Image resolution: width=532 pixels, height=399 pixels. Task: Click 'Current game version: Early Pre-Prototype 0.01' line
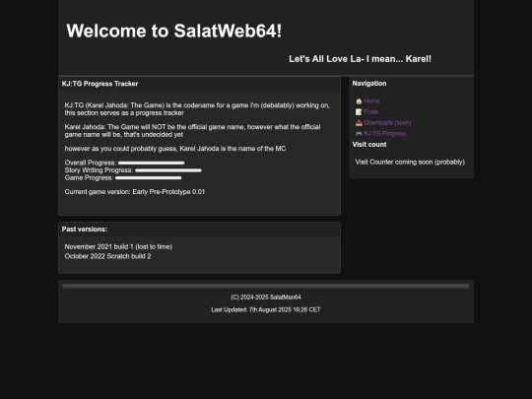(135, 192)
